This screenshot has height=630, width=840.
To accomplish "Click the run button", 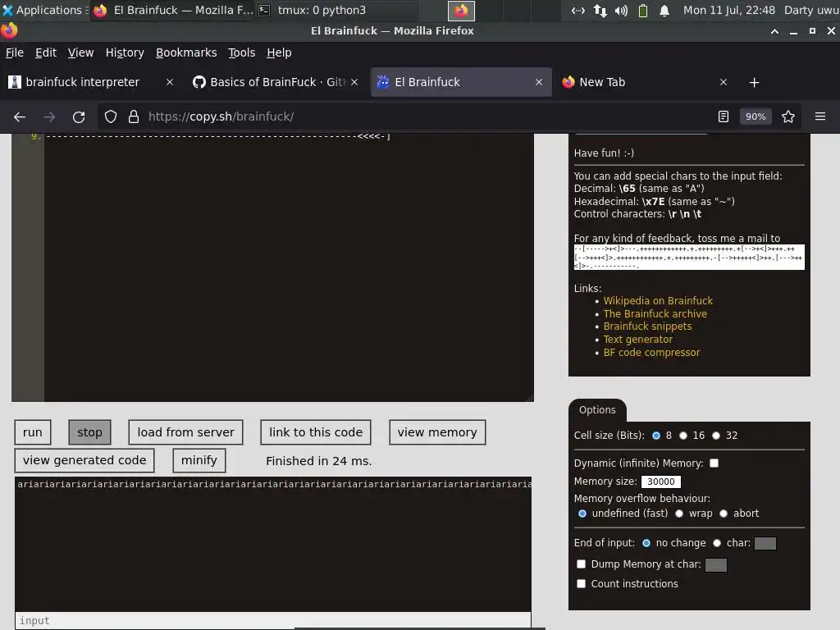I will point(33,432).
